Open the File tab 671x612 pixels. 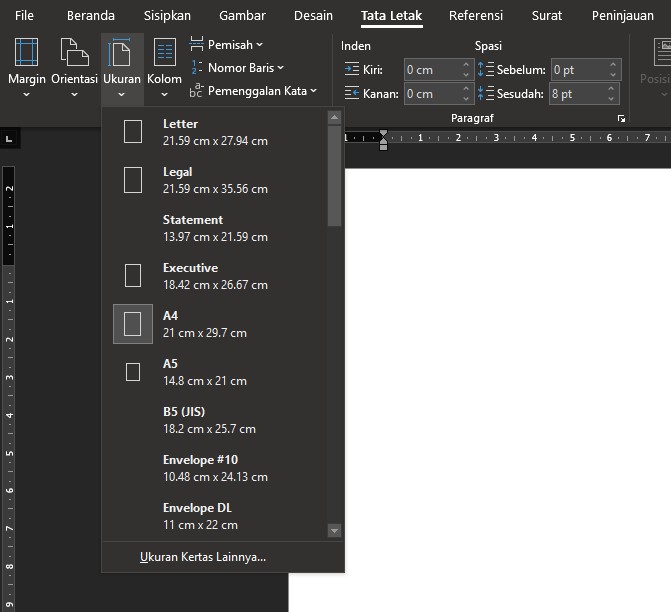point(24,16)
